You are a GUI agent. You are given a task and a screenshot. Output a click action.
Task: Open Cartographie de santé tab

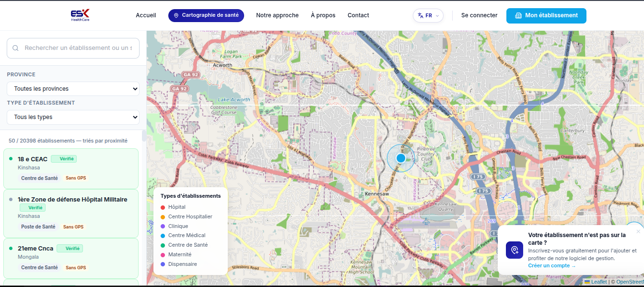[206, 15]
